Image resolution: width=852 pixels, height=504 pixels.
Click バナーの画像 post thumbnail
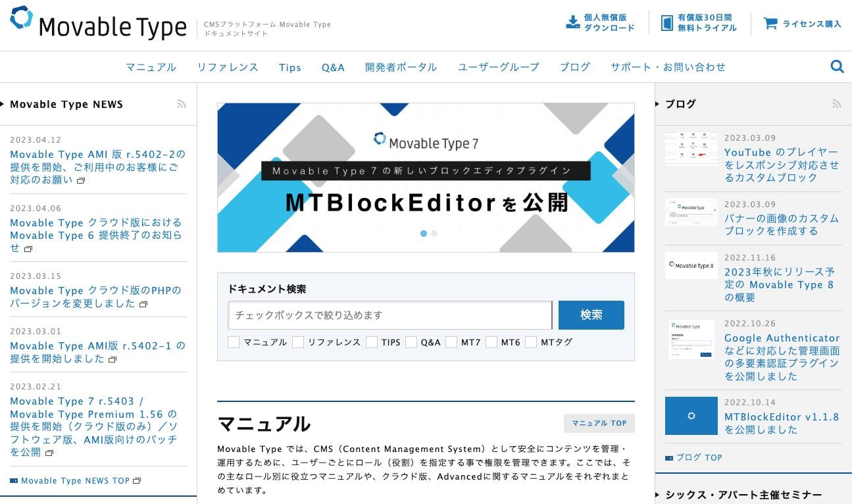(x=691, y=212)
